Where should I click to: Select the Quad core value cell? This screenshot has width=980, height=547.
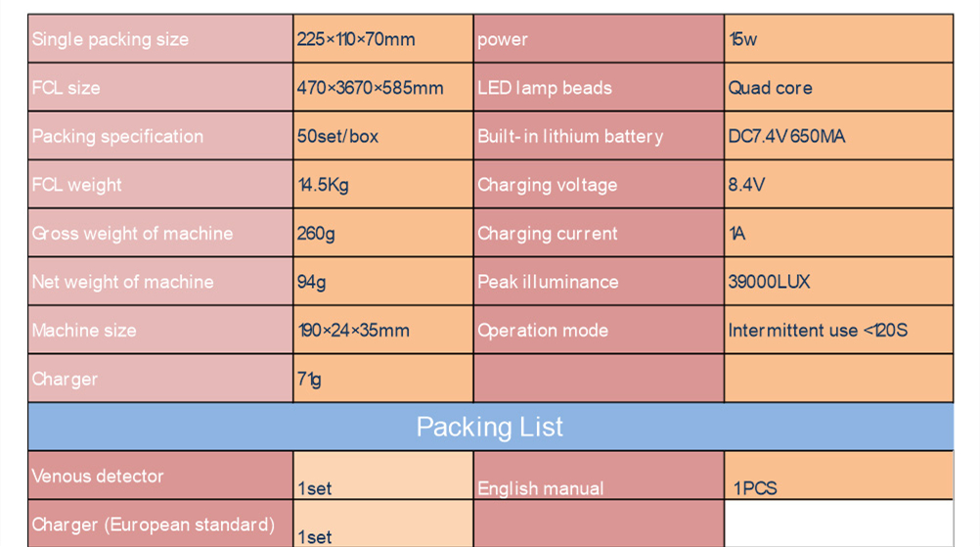(839, 87)
